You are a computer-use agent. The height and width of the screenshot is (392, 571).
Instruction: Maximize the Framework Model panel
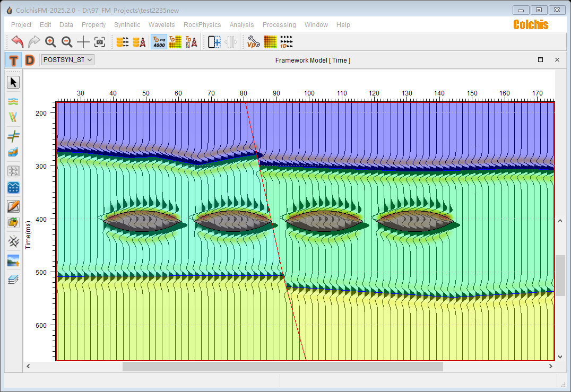coord(540,60)
